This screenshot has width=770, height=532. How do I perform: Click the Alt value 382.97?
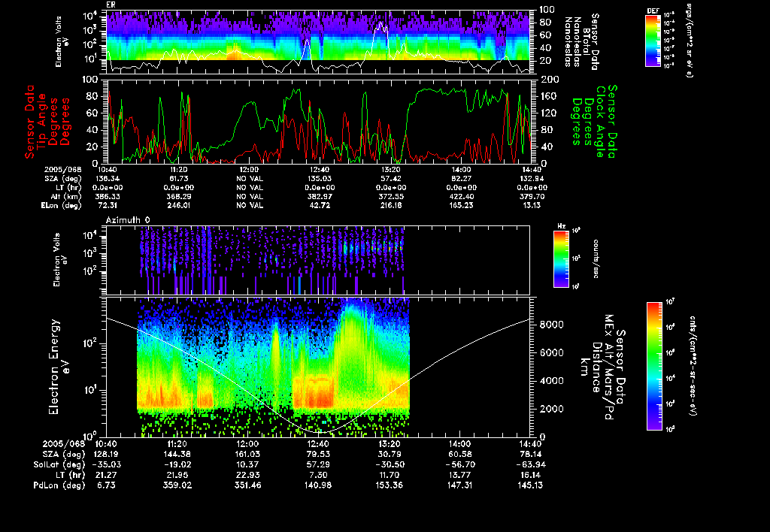click(x=319, y=196)
